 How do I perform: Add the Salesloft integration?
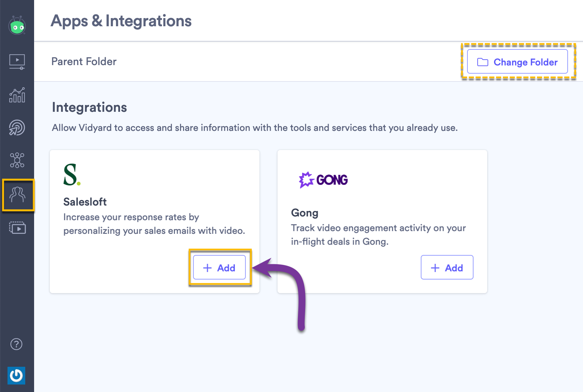pyautogui.click(x=219, y=268)
